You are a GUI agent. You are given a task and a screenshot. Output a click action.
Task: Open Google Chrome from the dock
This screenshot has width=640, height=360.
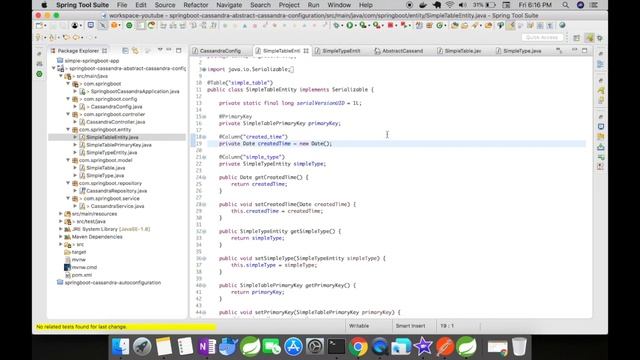tap(358, 347)
